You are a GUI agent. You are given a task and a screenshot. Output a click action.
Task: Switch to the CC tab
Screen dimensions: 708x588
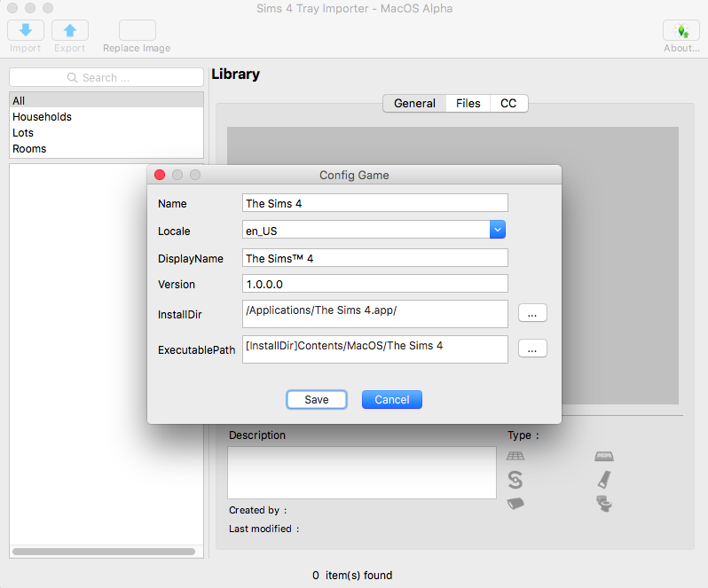coord(508,104)
